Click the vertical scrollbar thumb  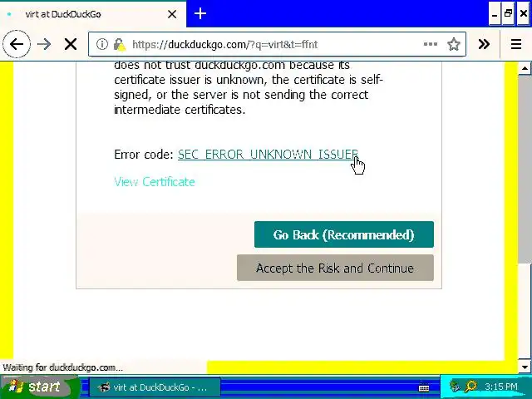525,169
